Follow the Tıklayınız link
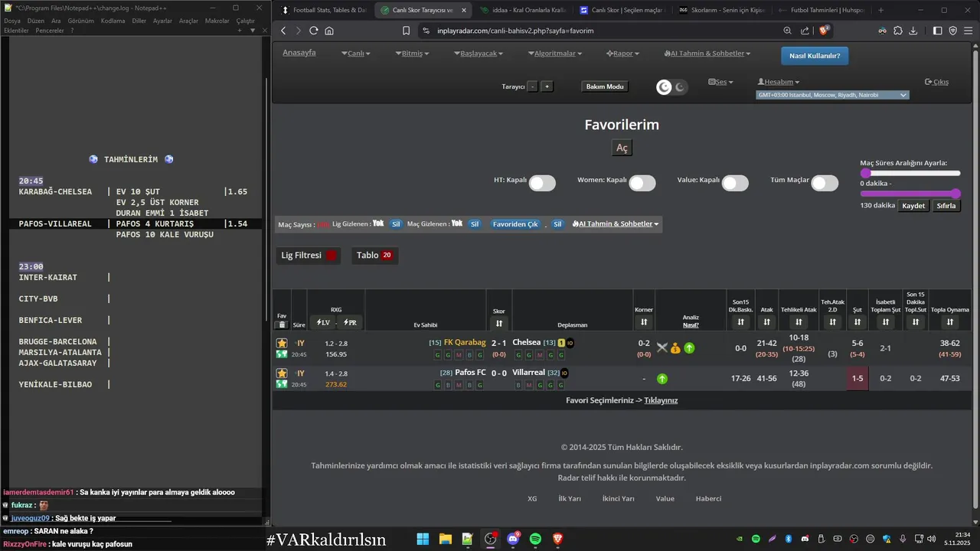The image size is (980, 551). [661, 400]
